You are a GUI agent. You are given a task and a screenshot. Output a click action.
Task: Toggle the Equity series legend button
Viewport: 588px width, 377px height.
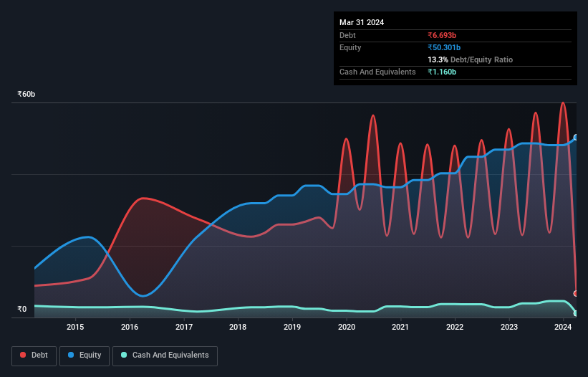(x=85, y=355)
